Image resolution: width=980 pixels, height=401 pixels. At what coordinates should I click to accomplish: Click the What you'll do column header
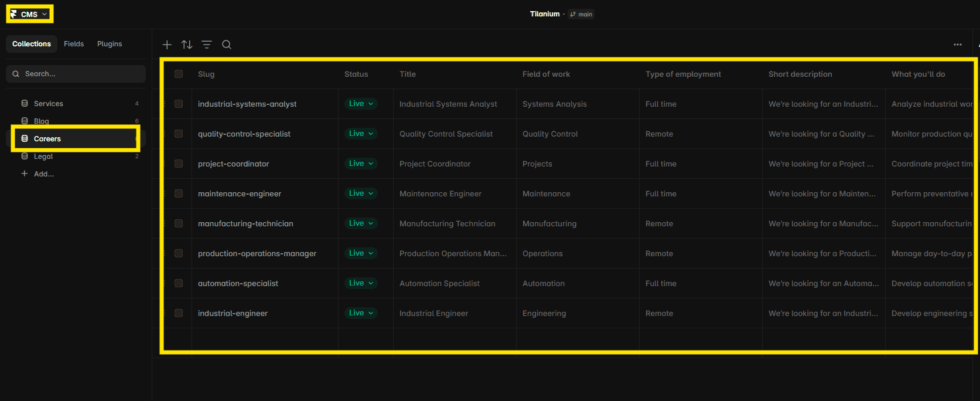(x=918, y=74)
